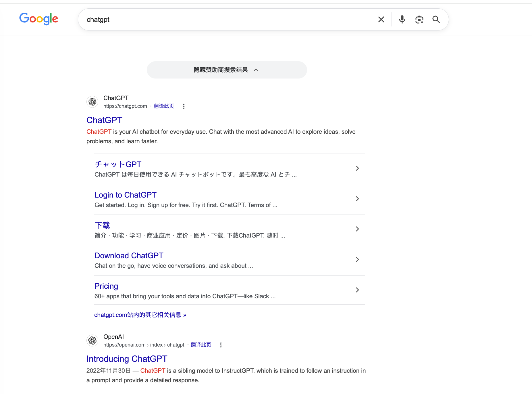Click the OpenAI result favicon
The image size is (532, 394).
coord(92,341)
